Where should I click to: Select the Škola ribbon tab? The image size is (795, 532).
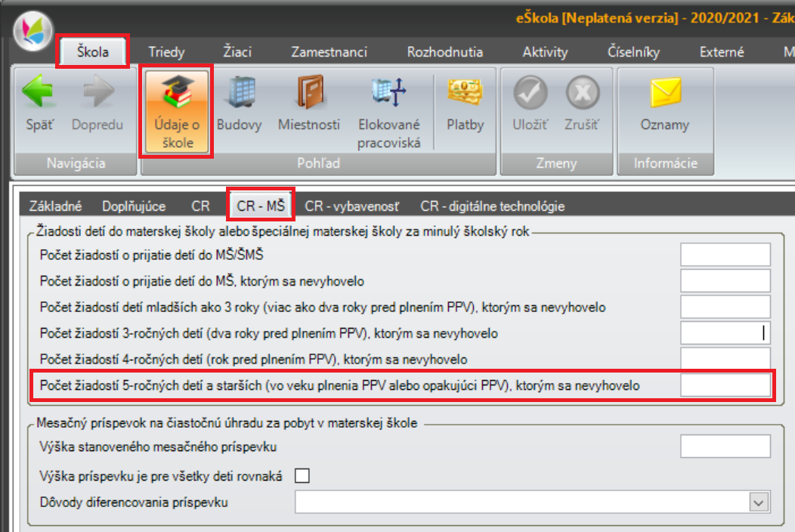click(92, 51)
